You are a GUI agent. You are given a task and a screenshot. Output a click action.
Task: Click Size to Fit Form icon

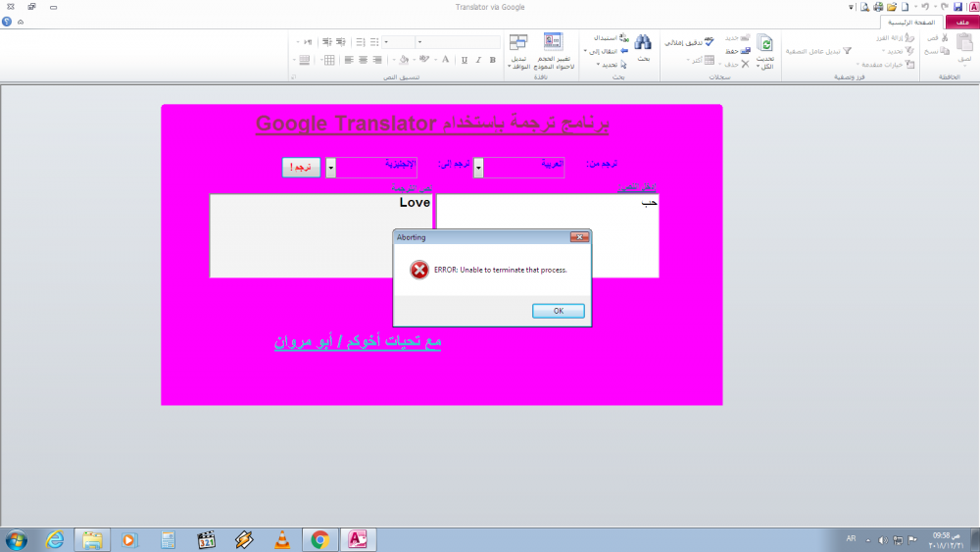[x=553, y=41]
